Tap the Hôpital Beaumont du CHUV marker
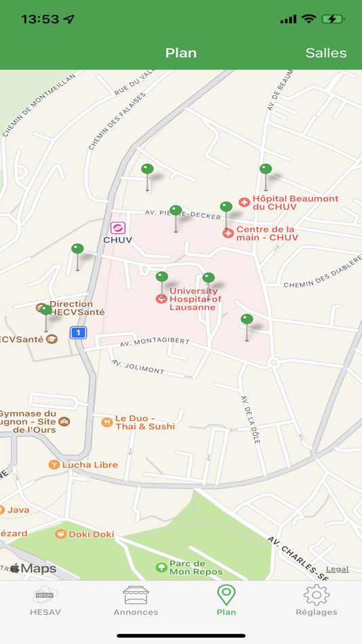 [x=245, y=202]
